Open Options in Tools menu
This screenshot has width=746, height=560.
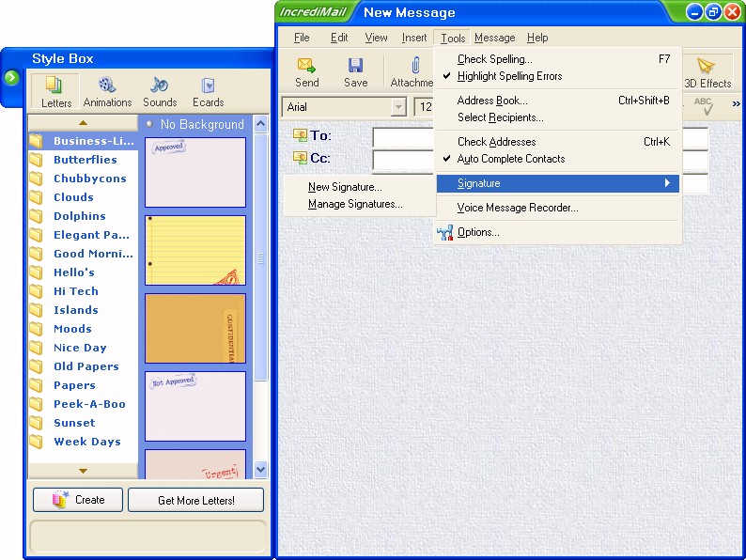pyautogui.click(x=478, y=232)
